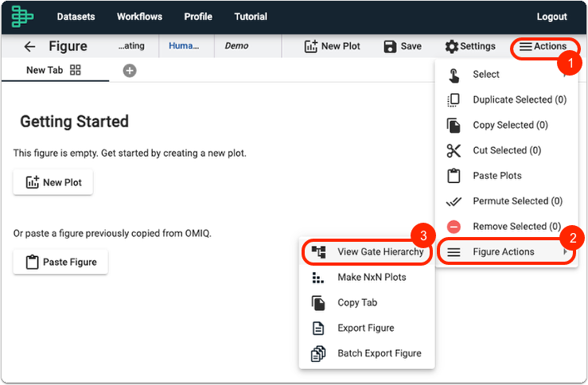
Task: Click the Make NxN Plots grid icon
Action: [318, 278]
